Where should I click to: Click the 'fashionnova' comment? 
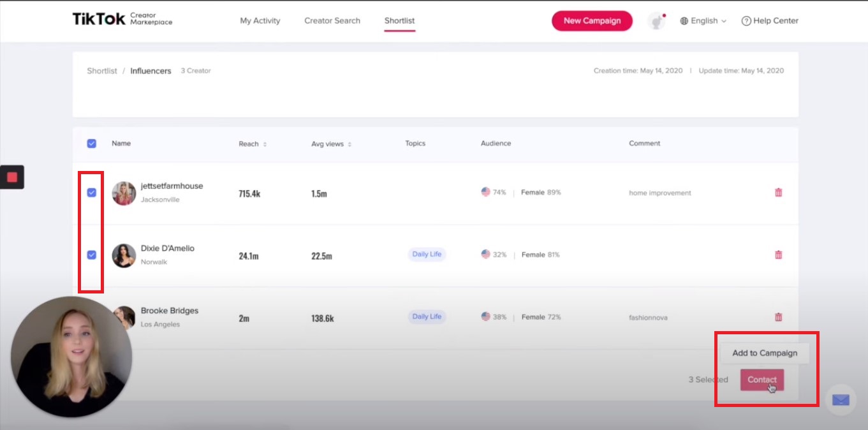tap(648, 318)
